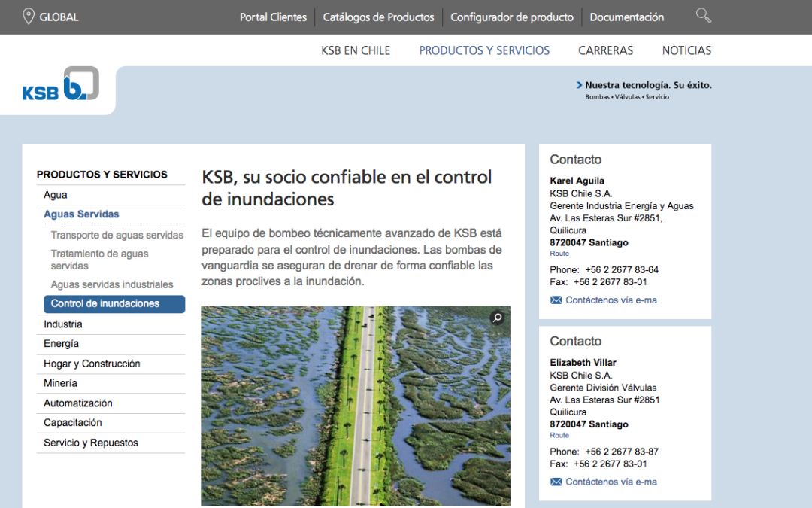The image size is (812, 508).
Task: Open the search magnifier icon in top bar
Action: click(x=703, y=16)
